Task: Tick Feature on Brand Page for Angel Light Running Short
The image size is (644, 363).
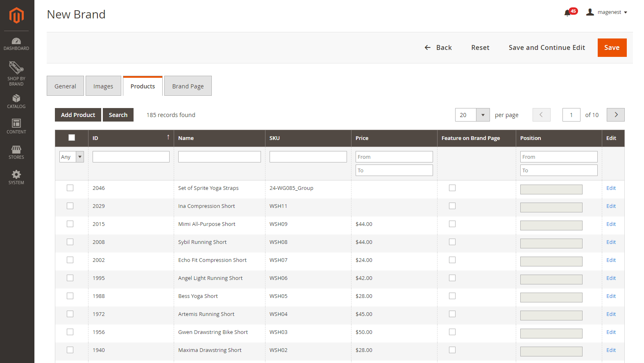Action: point(452,278)
